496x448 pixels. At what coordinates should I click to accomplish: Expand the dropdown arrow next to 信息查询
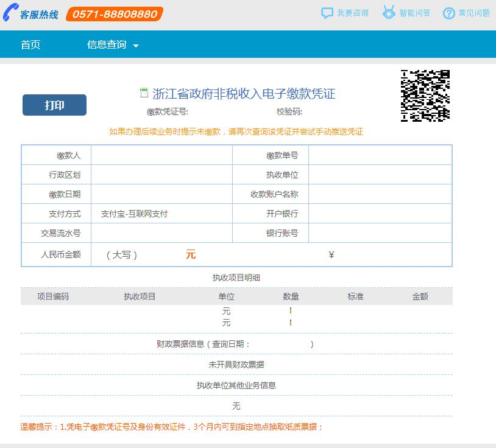[136, 46]
